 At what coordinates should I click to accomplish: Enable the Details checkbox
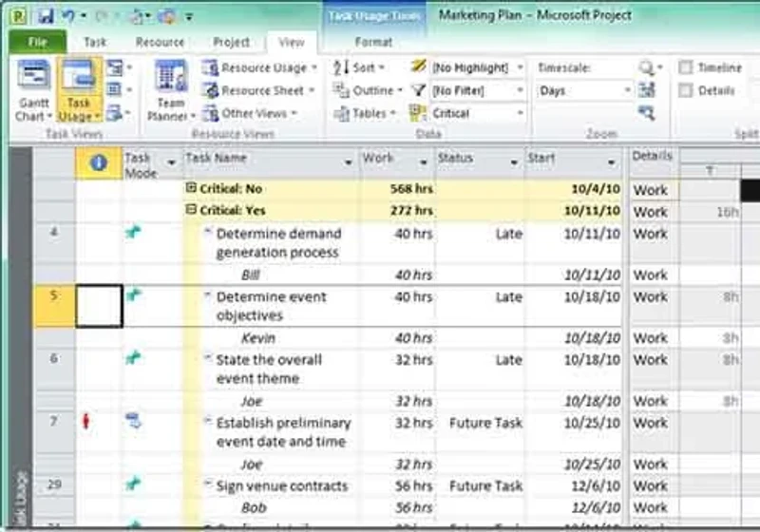click(x=685, y=90)
